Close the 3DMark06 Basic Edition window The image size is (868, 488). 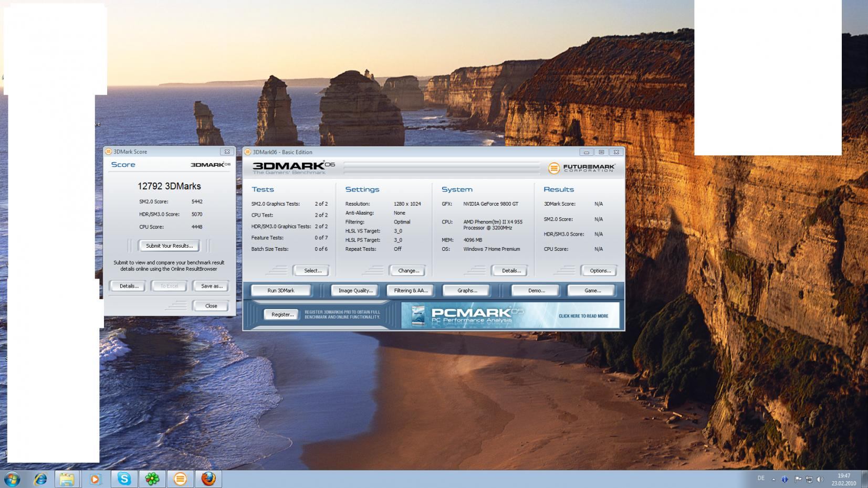pyautogui.click(x=616, y=152)
